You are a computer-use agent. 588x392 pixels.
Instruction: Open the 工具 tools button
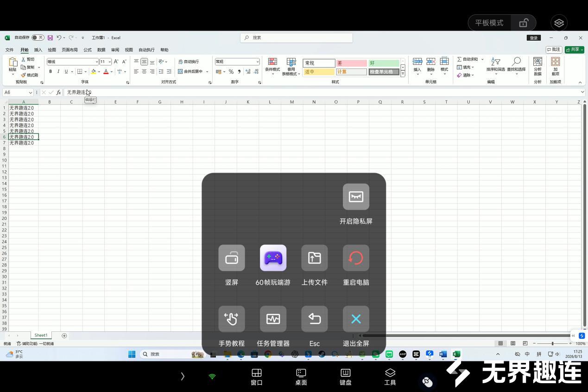(x=390, y=377)
